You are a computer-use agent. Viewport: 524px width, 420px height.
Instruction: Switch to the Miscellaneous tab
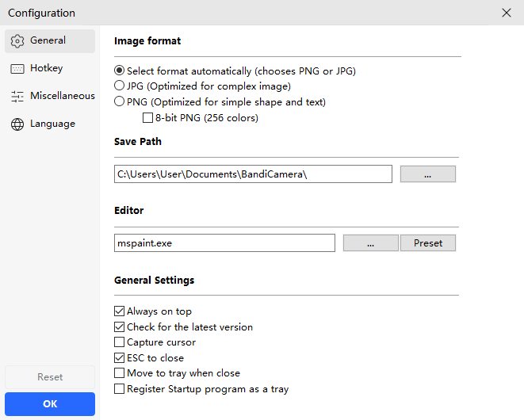[x=62, y=96]
